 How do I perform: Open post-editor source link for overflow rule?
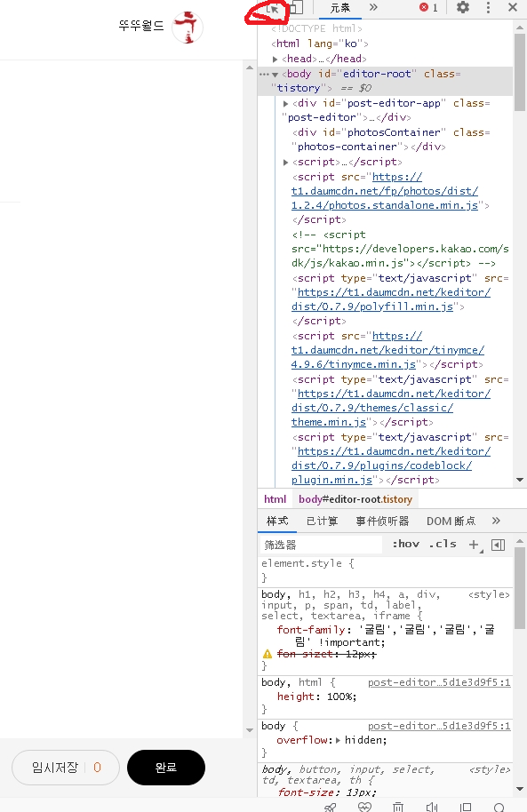(x=439, y=726)
